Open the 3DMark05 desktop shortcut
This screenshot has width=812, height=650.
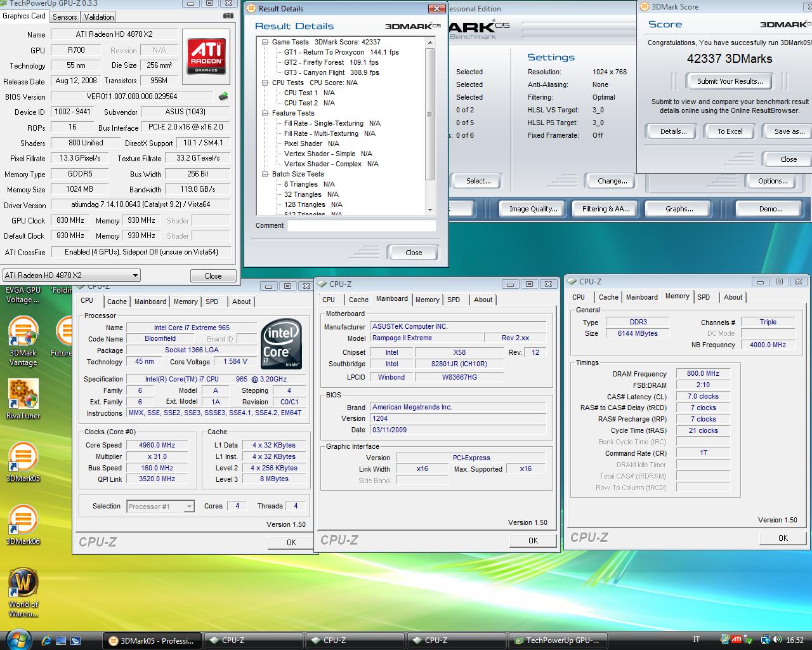pyautogui.click(x=23, y=462)
